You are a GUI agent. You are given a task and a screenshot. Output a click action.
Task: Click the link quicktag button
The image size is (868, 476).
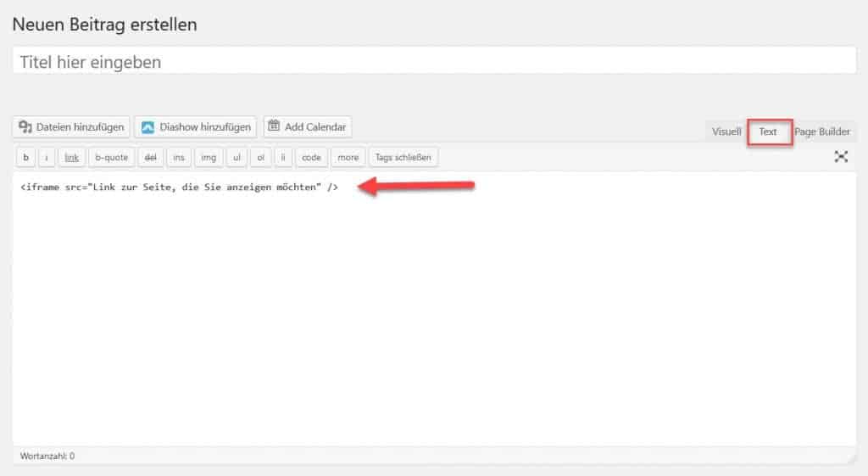pyautogui.click(x=72, y=157)
